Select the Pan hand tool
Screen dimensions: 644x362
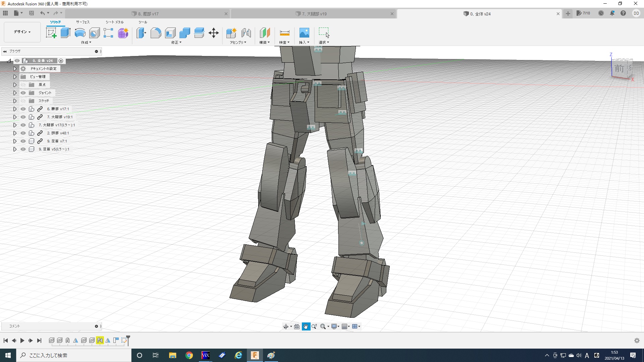tap(306, 326)
